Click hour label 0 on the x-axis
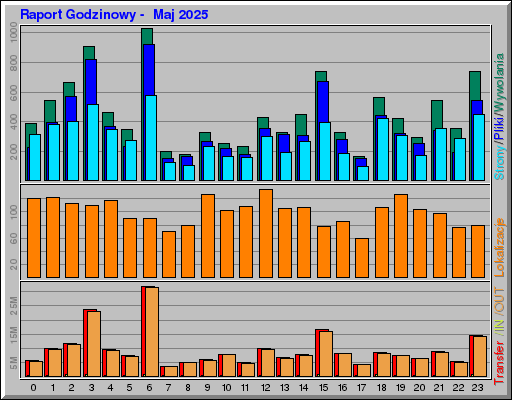This screenshot has height=400, width=512. click(x=33, y=388)
